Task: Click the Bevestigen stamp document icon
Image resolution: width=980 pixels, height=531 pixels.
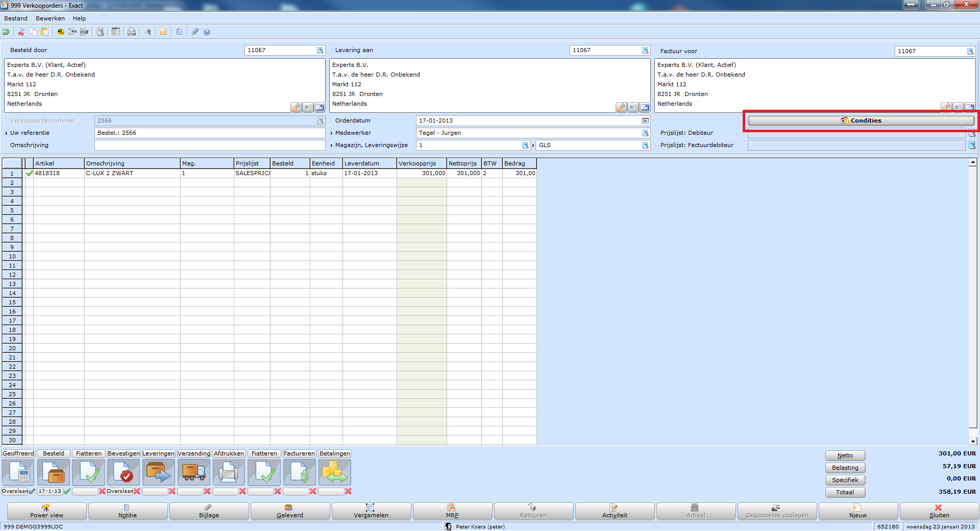Action: coord(124,472)
